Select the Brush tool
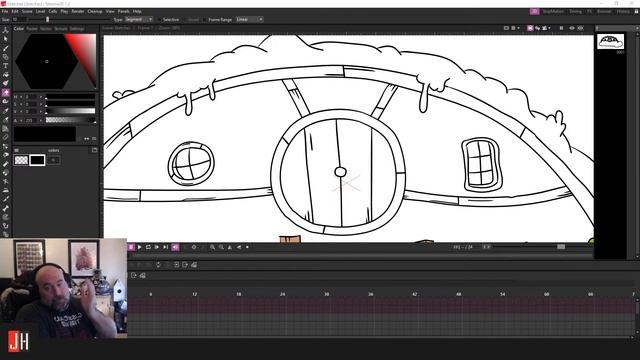This screenshot has height=360, width=640. point(6,48)
